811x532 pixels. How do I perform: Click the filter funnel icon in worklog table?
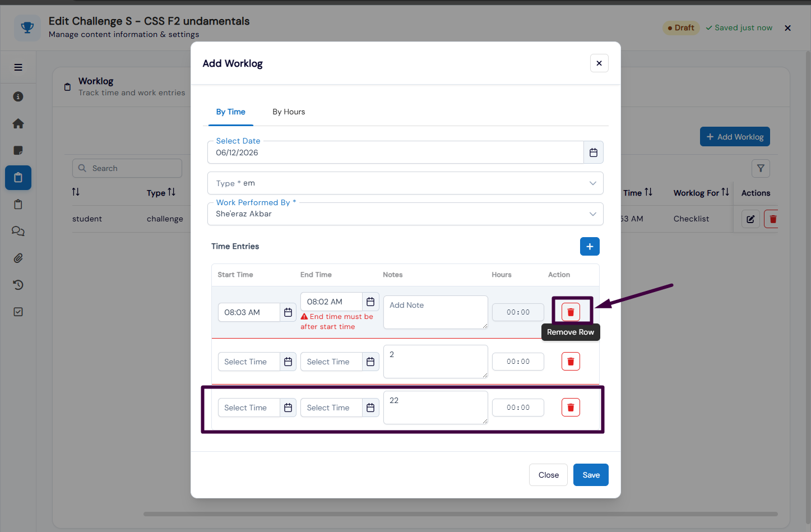pos(761,168)
